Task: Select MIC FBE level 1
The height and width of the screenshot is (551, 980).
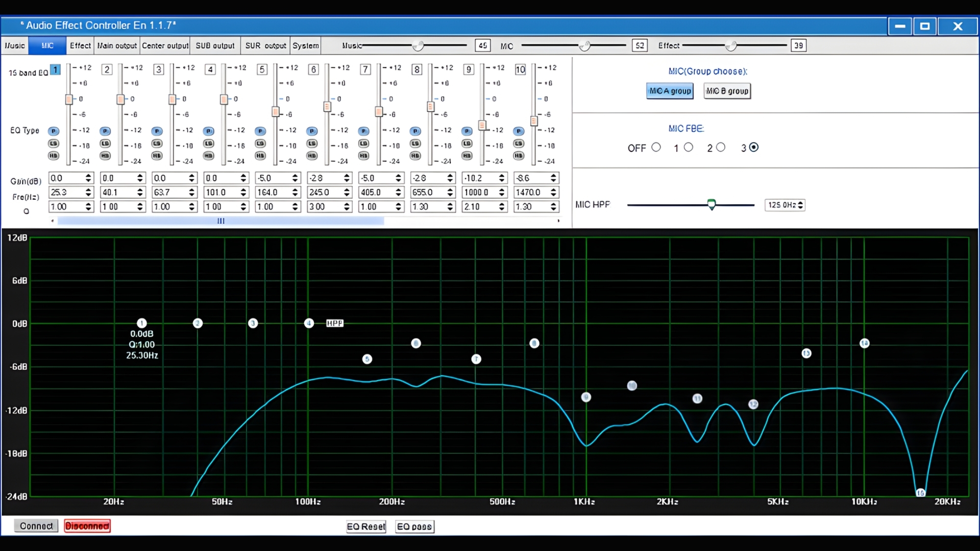Action: pos(688,147)
